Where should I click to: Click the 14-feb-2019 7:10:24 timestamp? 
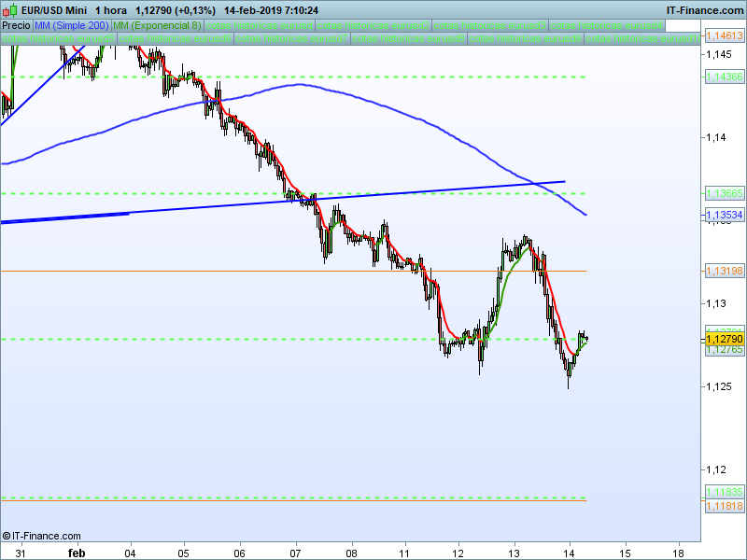271,10
